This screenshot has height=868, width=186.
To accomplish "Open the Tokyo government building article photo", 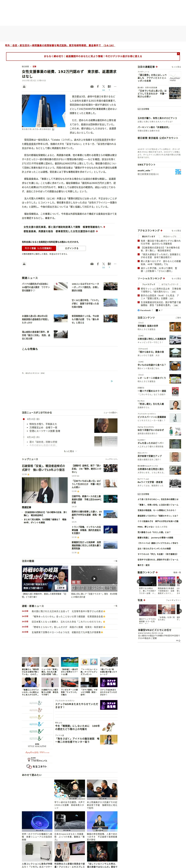I will click(x=44, y=111).
